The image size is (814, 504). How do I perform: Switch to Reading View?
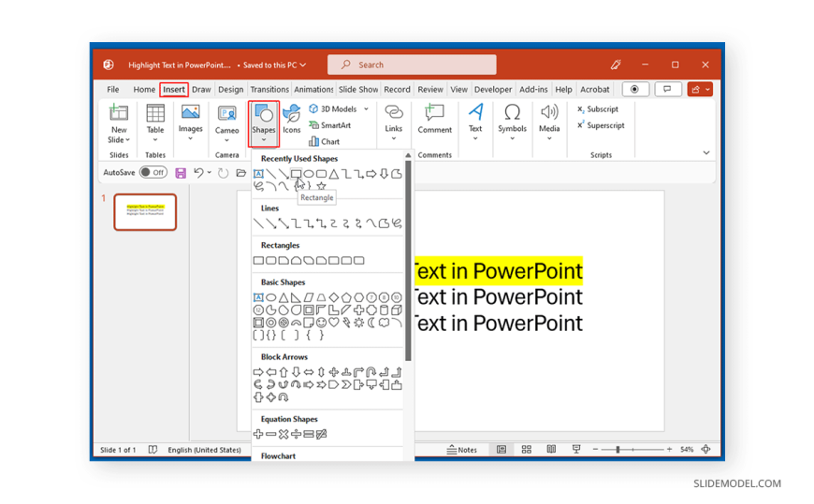[551, 450]
